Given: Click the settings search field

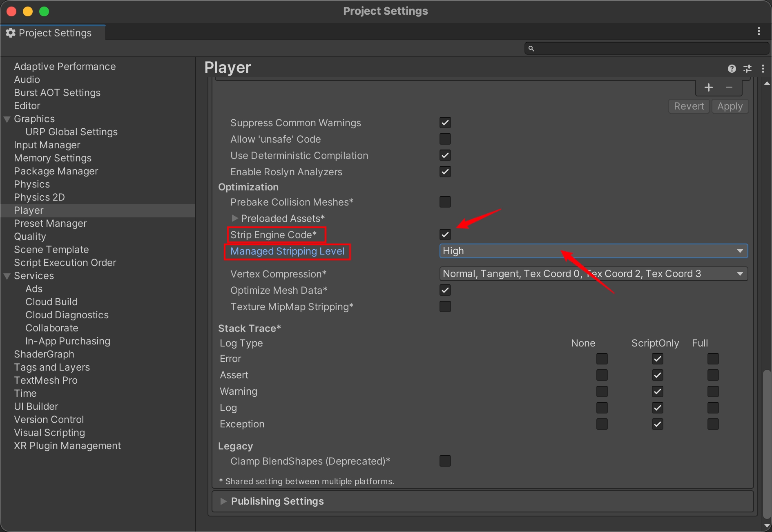Looking at the screenshot, I should (649, 49).
